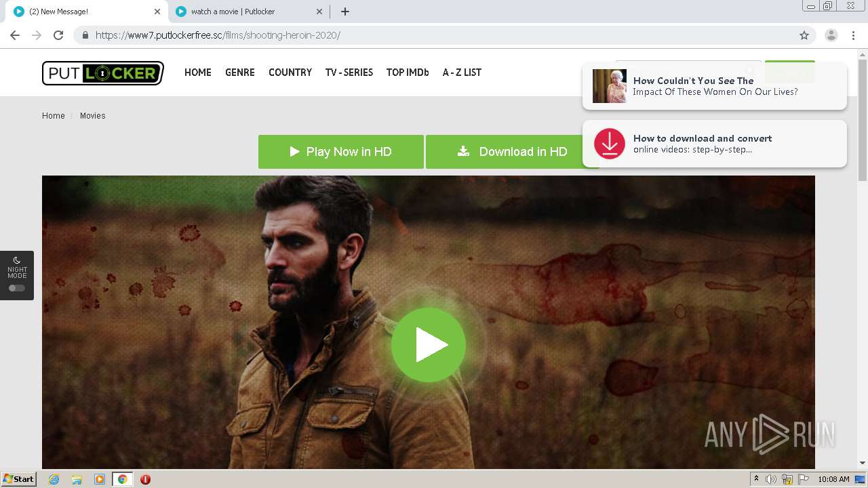This screenshot has height=488, width=868.
Task: Click the Download in HD button
Action: [512, 152]
